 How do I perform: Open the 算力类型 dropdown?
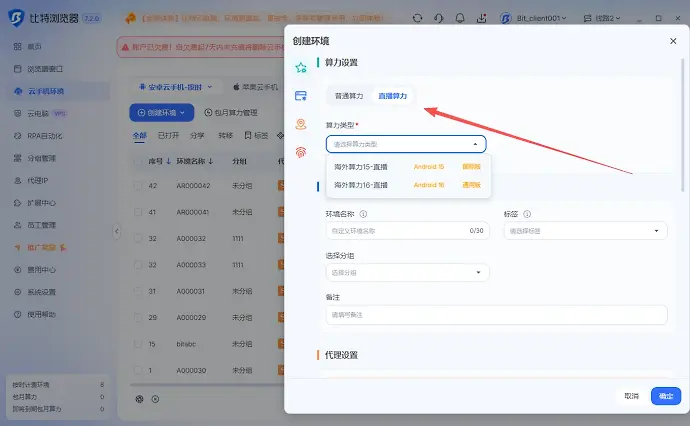point(406,144)
